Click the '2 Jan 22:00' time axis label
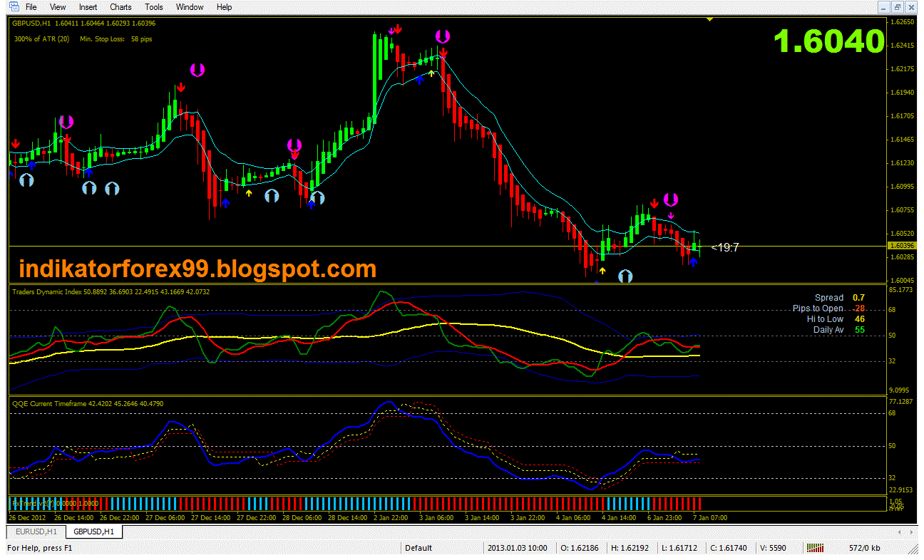This screenshot has height=560, width=924. click(392, 518)
